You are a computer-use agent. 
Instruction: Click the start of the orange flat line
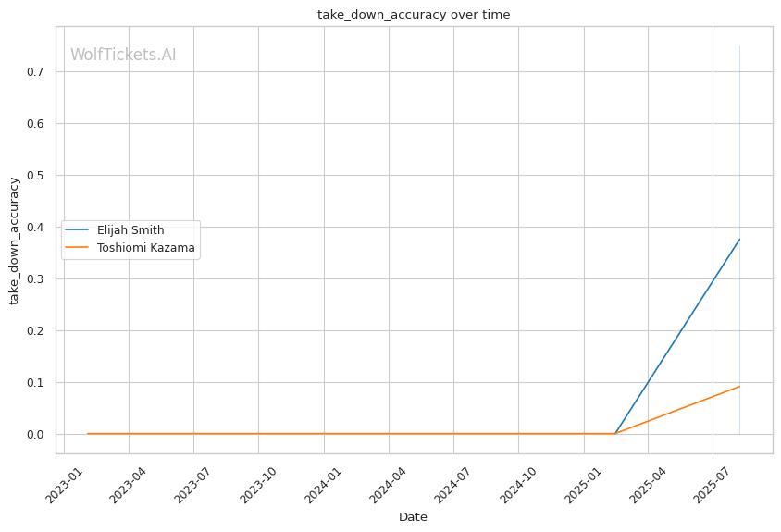coord(88,433)
